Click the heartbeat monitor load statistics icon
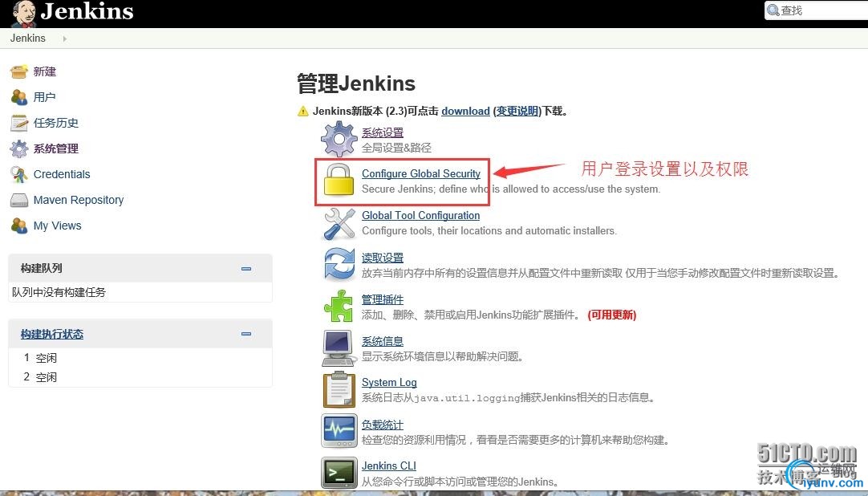868x496 pixels. pos(339,431)
